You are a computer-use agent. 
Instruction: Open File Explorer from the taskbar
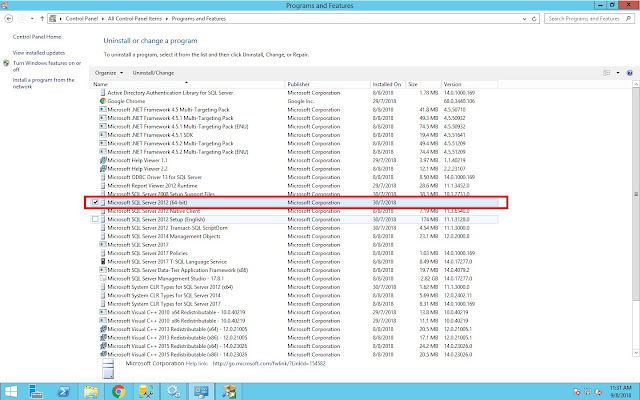point(91,392)
